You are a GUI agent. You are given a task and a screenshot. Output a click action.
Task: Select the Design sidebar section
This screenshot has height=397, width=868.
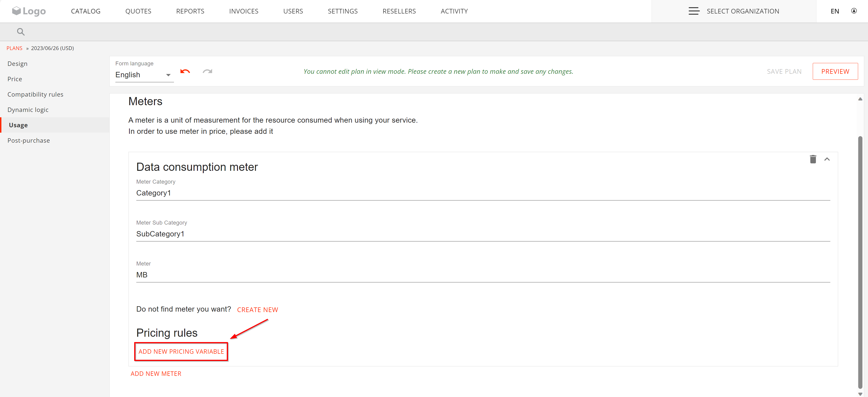55,64
